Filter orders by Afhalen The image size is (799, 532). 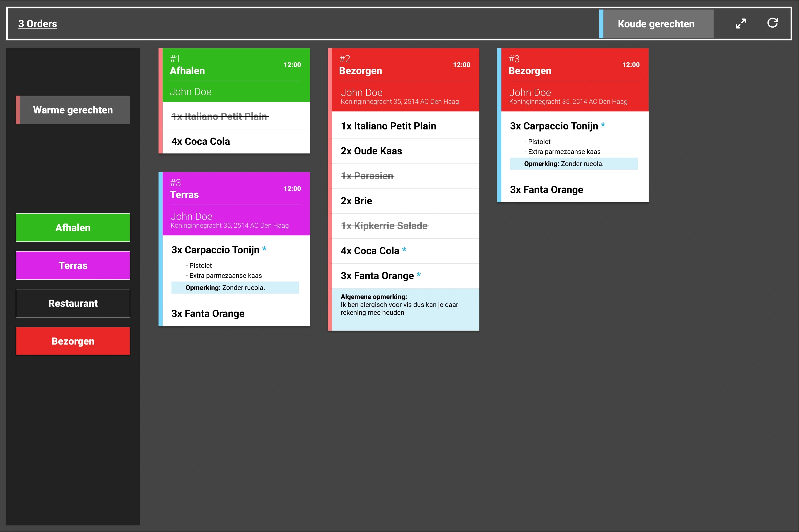click(x=73, y=228)
